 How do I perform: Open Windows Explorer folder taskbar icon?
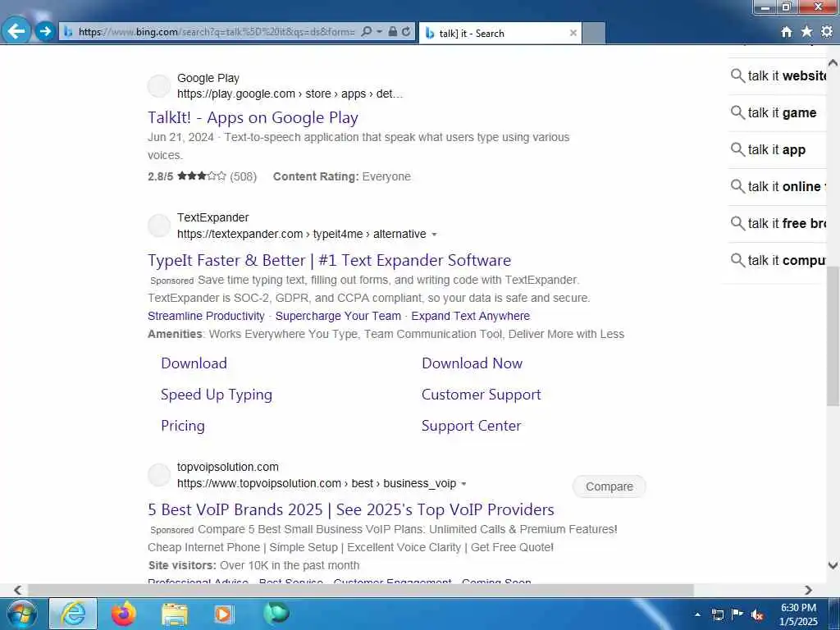point(174,614)
